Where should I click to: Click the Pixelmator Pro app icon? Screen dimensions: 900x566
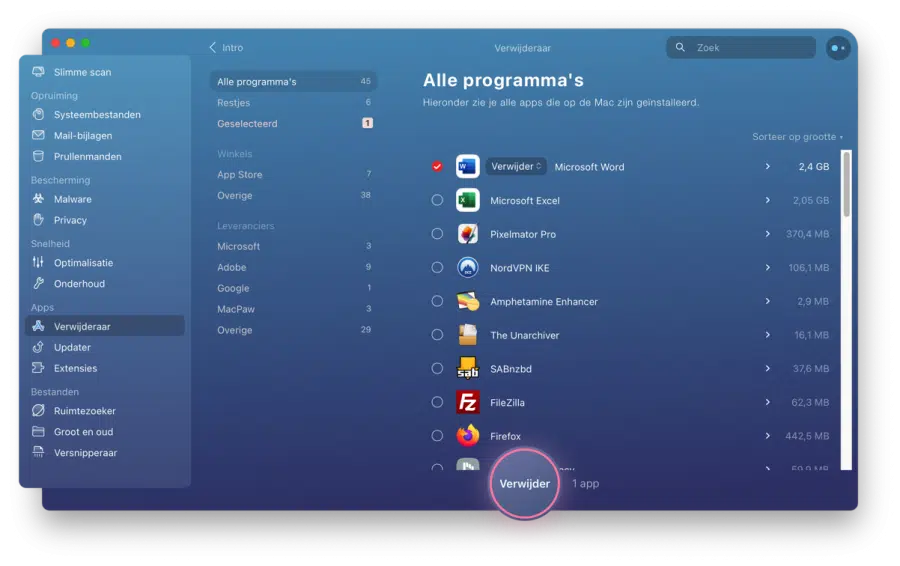pos(468,234)
